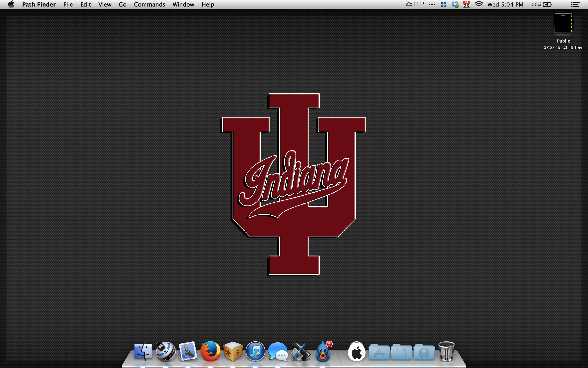Screen dimensions: 588x368
Task: Click the battery charging icon
Action: [x=547, y=4]
